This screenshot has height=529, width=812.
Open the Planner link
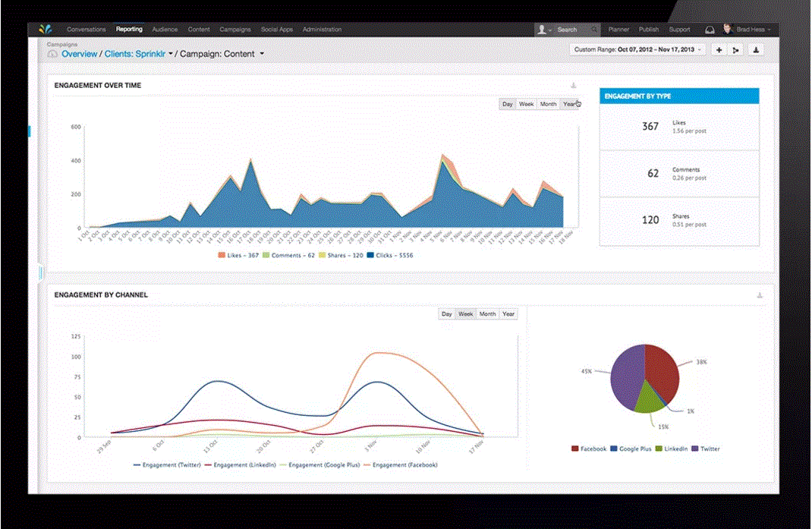click(618, 29)
